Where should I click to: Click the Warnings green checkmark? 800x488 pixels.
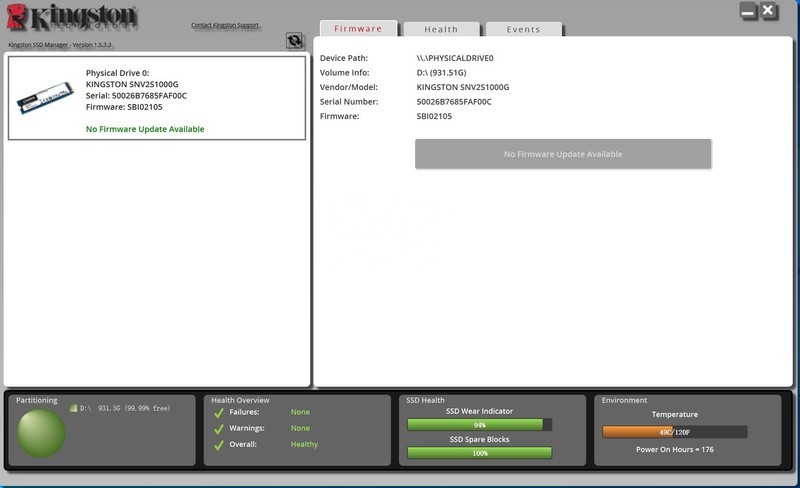pos(219,429)
